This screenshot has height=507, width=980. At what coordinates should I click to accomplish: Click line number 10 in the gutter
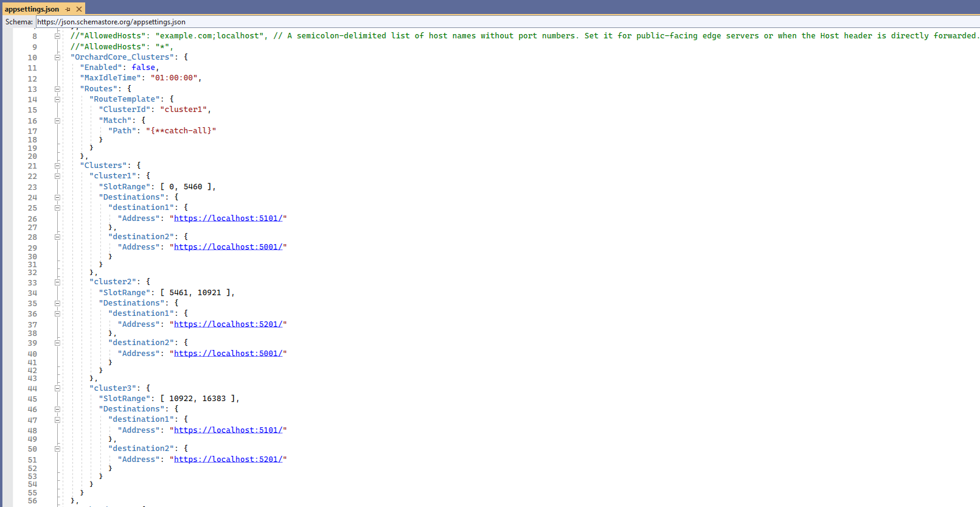click(x=32, y=58)
